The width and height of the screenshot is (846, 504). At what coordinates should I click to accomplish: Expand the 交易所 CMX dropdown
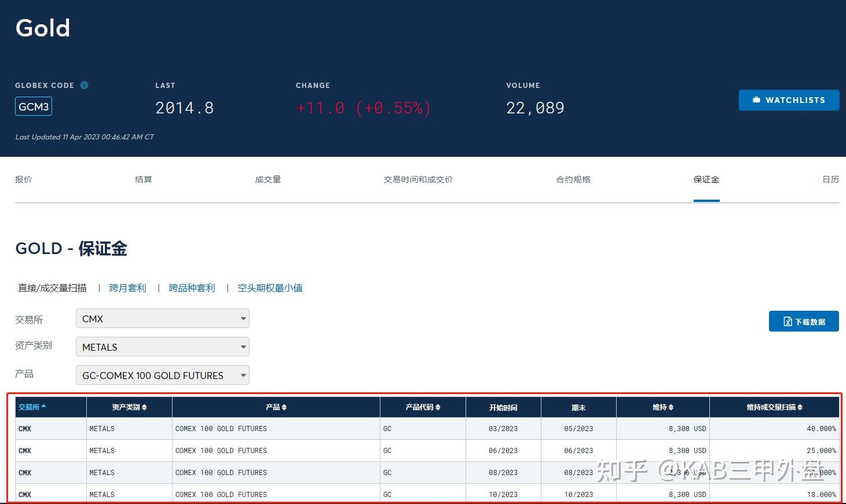tap(163, 319)
